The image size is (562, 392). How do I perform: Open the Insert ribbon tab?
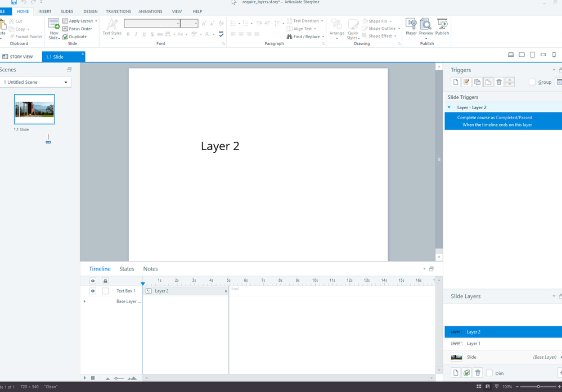coord(45,11)
